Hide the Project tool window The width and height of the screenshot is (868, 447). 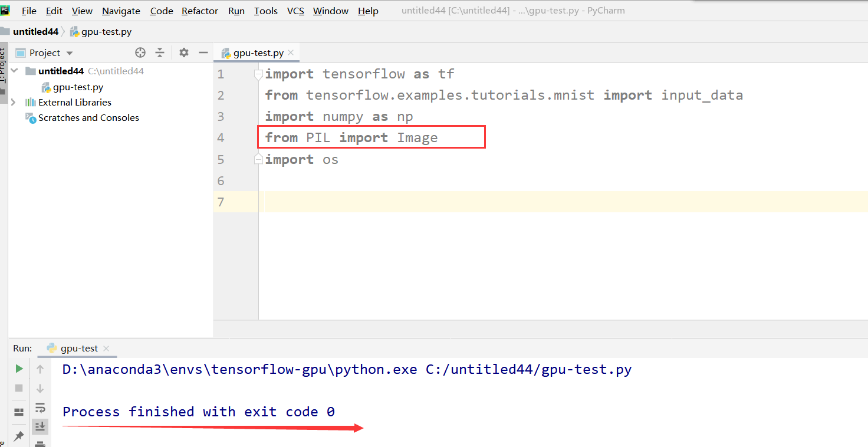(x=203, y=52)
